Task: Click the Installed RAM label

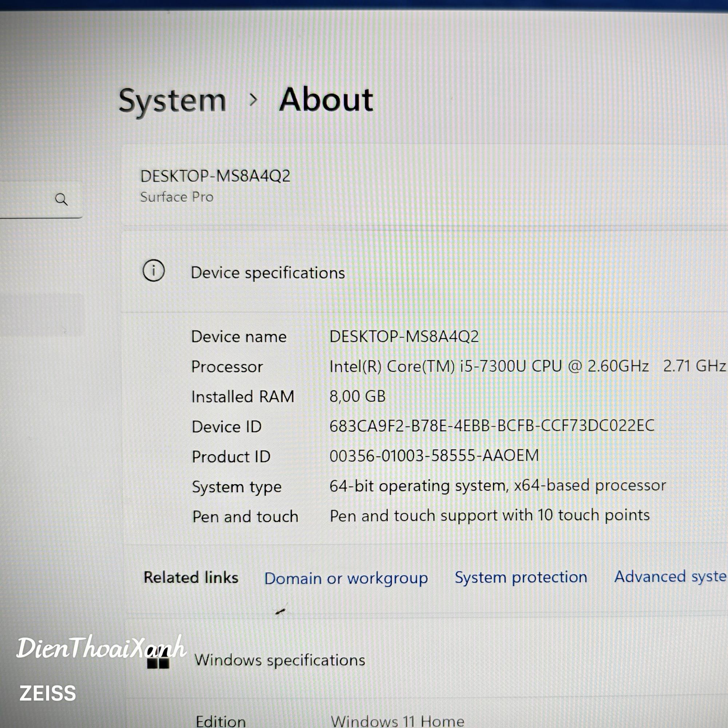Action: pyautogui.click(x=243, y=396)
